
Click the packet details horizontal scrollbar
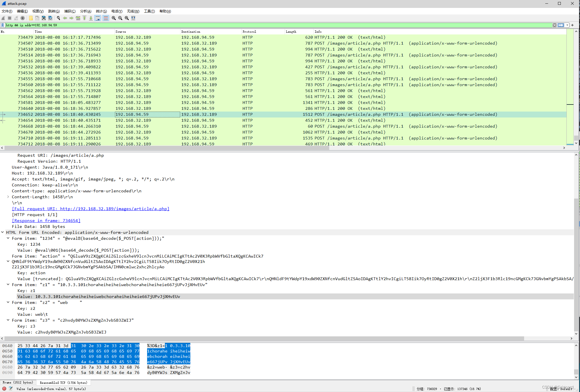[264, 338]
